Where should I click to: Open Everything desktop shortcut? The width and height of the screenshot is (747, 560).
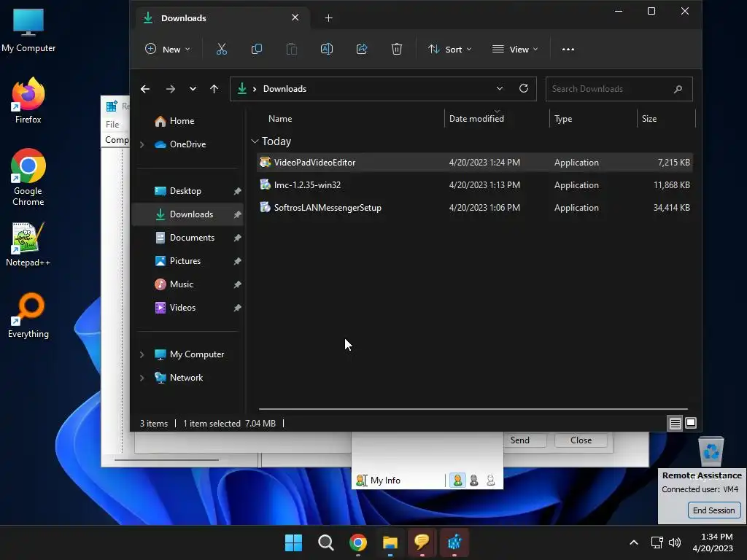[28, 316]
